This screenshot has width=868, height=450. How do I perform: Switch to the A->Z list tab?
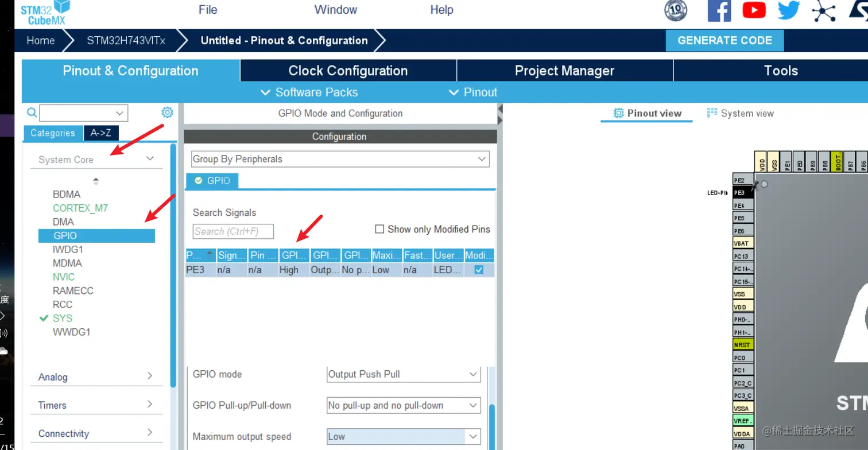(101, 133)
